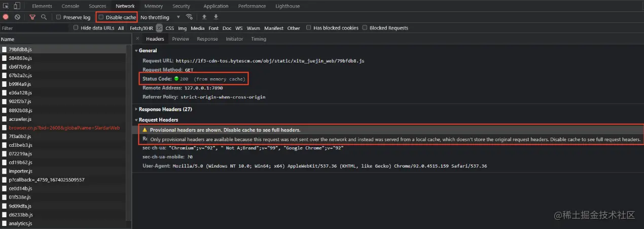Show the Timing tab of request
The width and height of the screenshot is (644, 229).
pyautogui.click(x=259, y=39)
